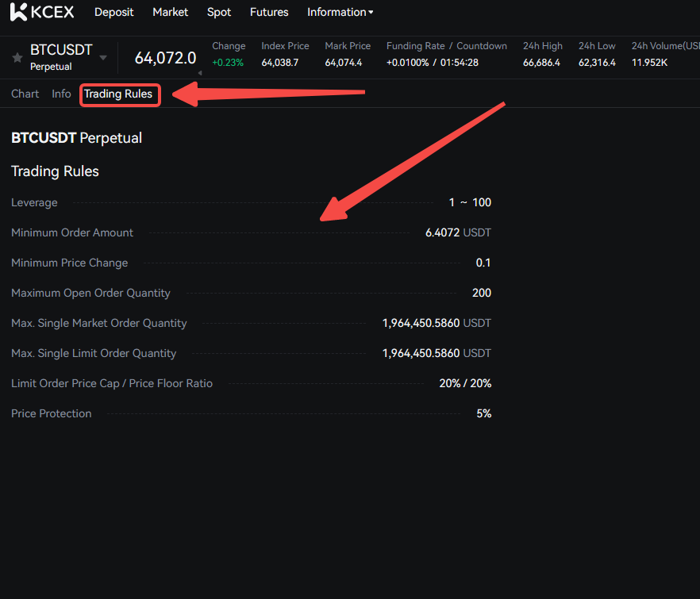This screenshot has height=599, width=700.
Task: Favorite BTCUSDT with the star icon
Action: point(17,58)
